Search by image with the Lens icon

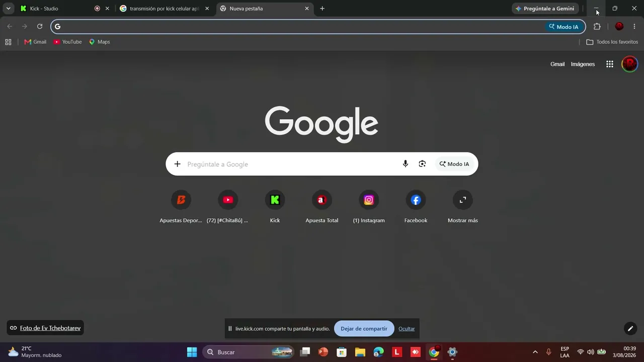422,164
